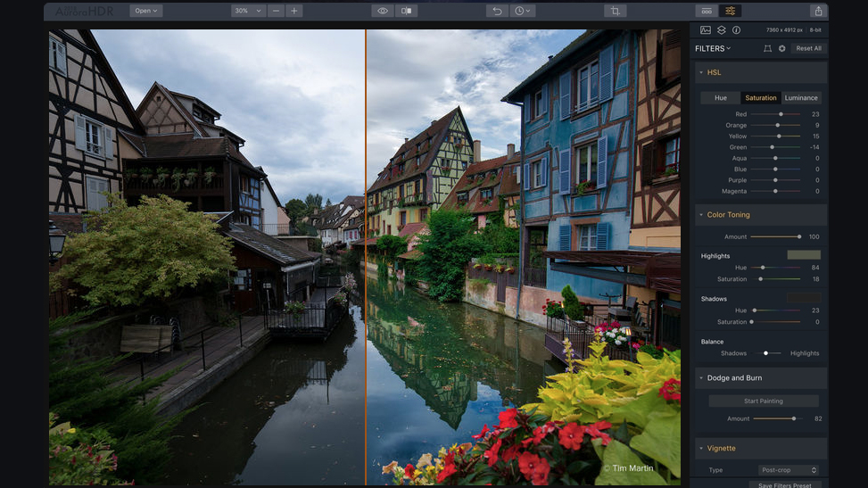
Task: Show image info icon
Action: click(x=736, y=30)
